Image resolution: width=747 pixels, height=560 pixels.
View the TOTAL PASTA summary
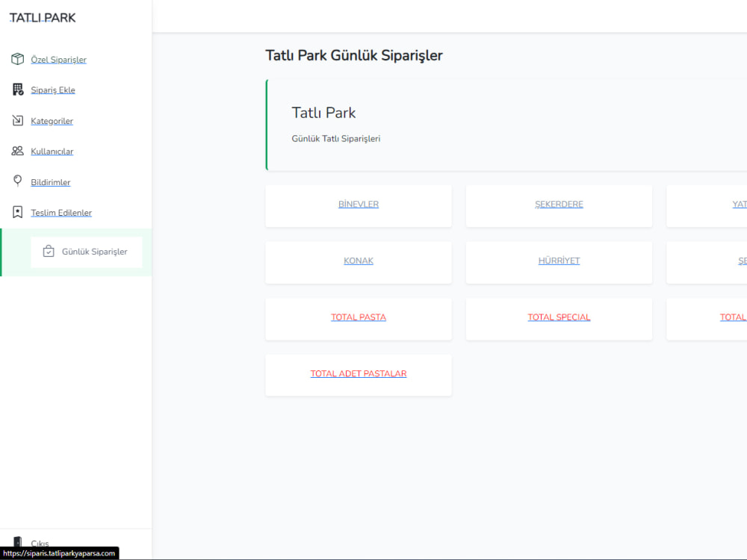[359, 317]
